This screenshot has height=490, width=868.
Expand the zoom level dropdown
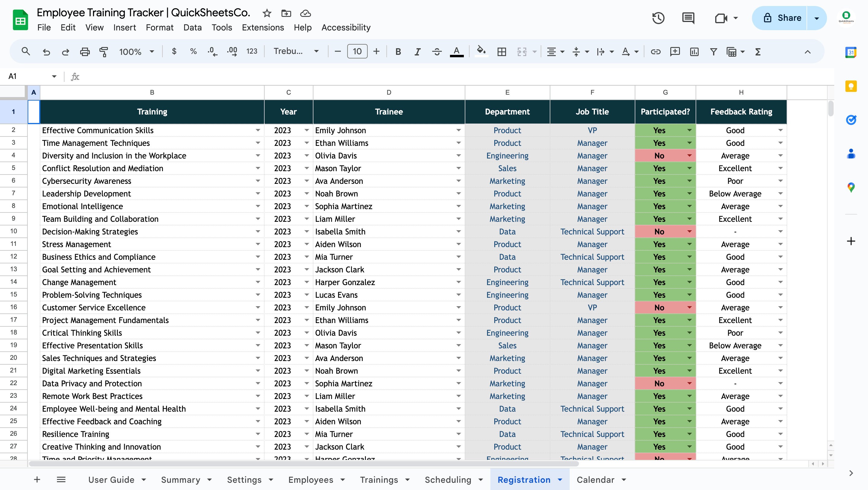click(x=137, y=52)
